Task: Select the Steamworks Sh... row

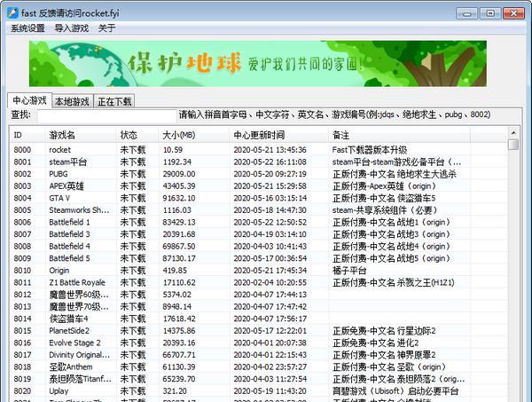Action: pyautogui.click(x=259, y=210)
